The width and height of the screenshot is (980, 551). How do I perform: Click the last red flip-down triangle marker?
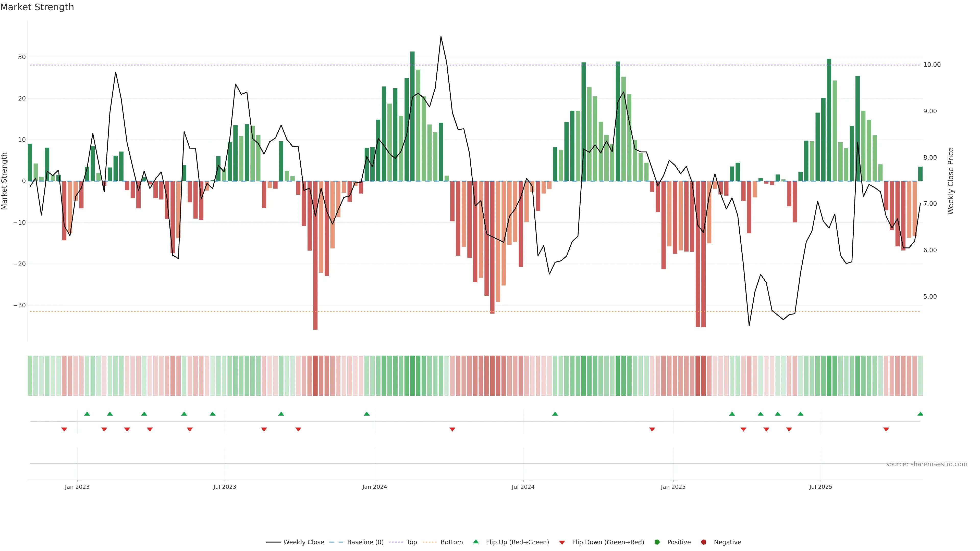pyautogui.click(x=886, y=429)
